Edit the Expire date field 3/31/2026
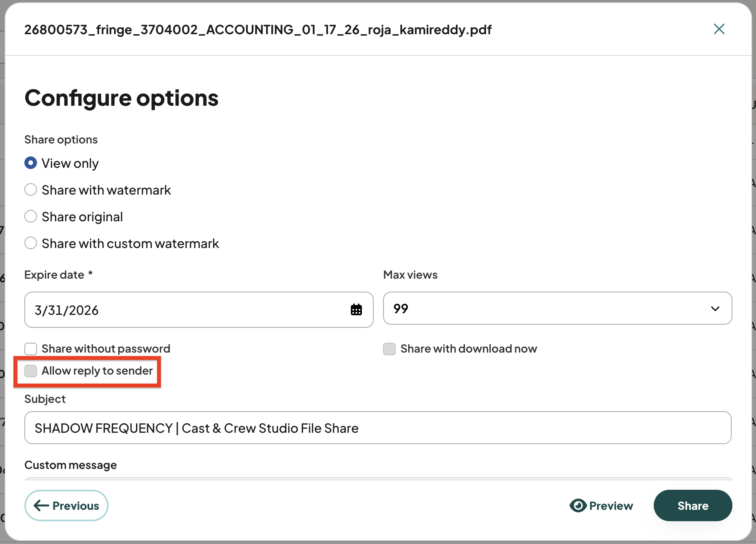Image resolution: width=756 pixels, height=544 pixels. [199, 310]
